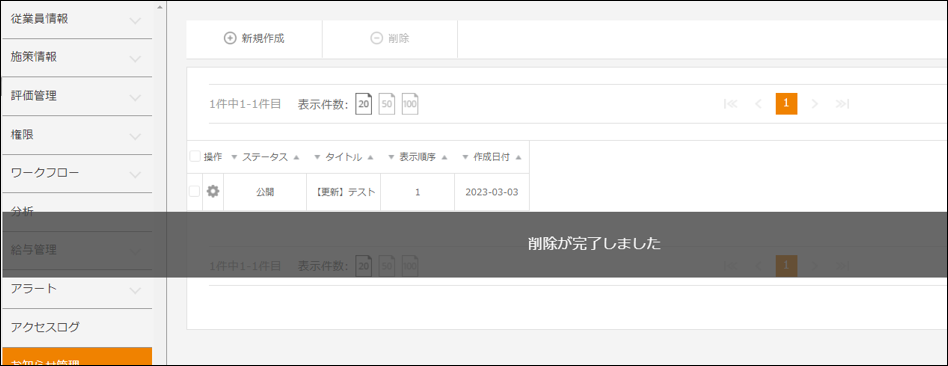
Task: Go to previous page with top pager
Action: click(758, 104)
